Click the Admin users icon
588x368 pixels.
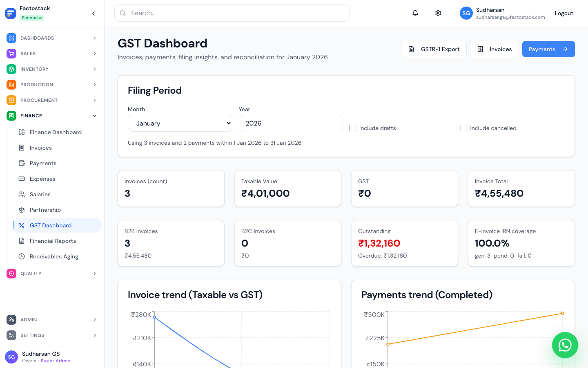(11, 320)
